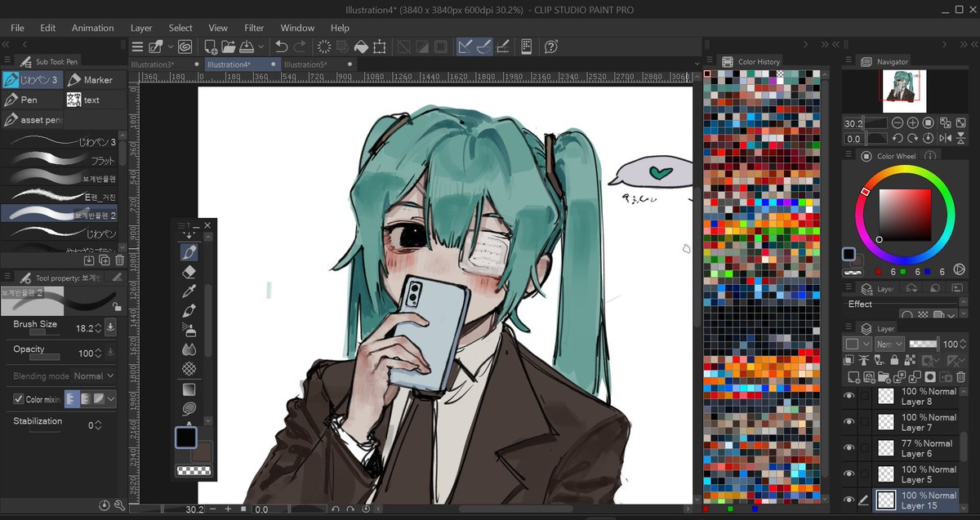Select the Pen tool in floating tool palette

click(x=189, y=252)
